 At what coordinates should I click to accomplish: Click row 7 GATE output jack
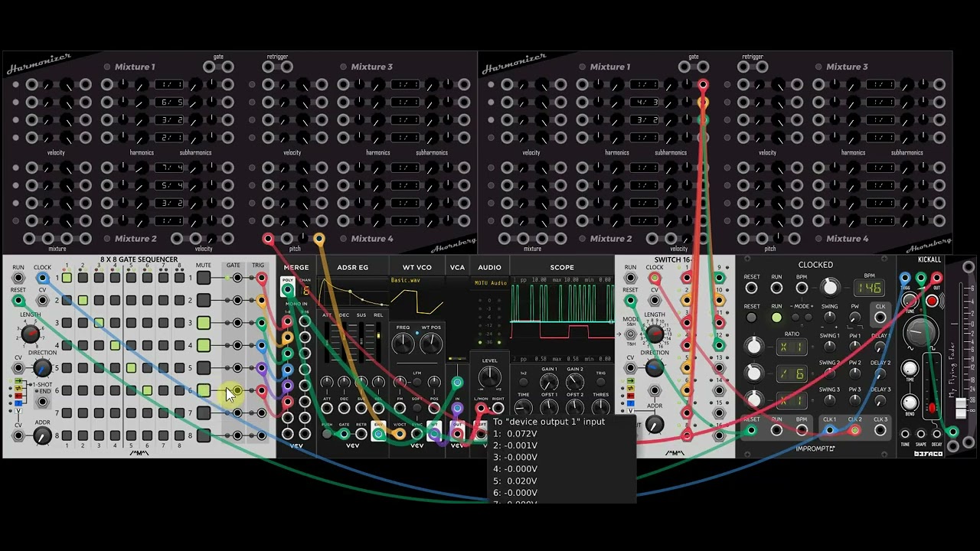[x=237, y=413]
